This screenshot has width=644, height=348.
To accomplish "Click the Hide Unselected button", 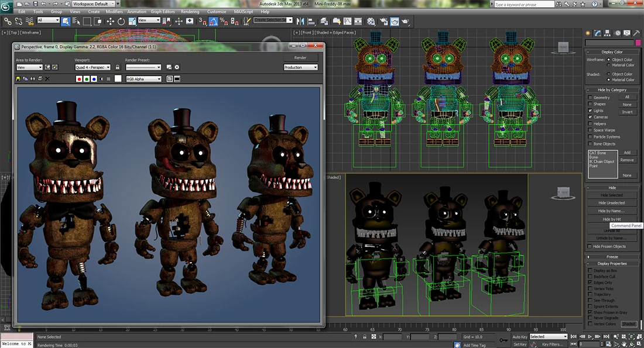I will [x=612, y=203].
